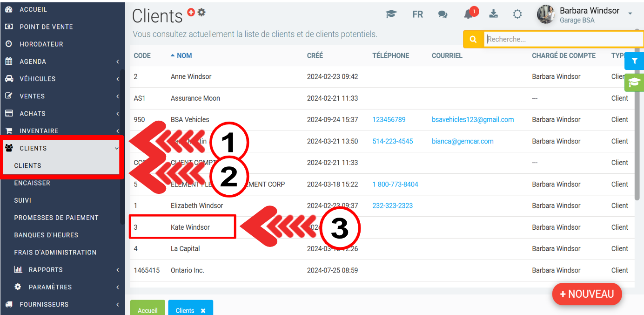Switch language using the FR toggle
644x315 pixels.
click(x=417, y=14)
